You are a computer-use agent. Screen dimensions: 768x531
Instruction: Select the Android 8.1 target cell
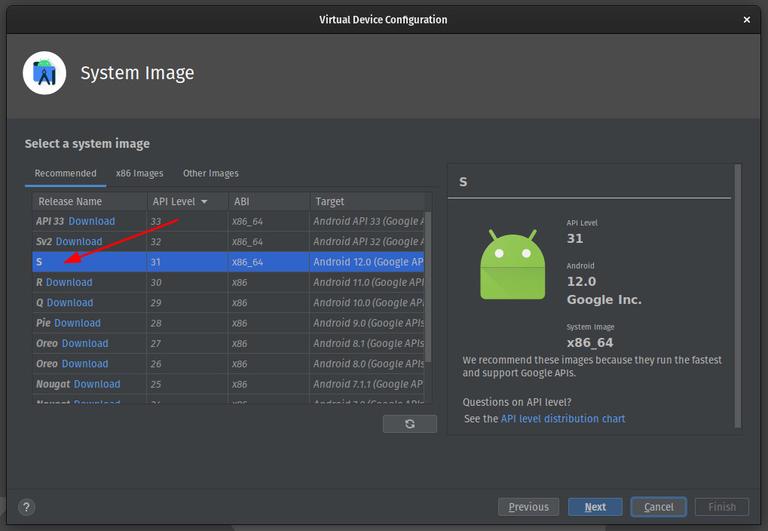[367, 343]
